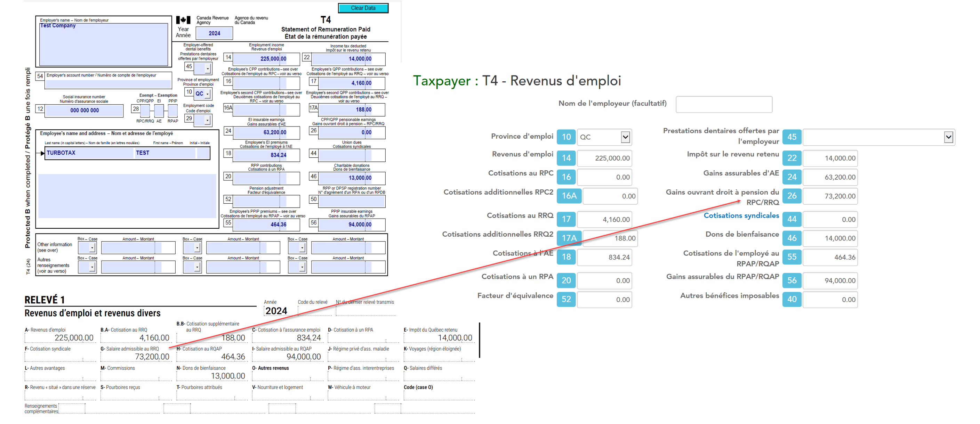
Task: Open the Cotisations syndicales link
Action: pos(741,215)
